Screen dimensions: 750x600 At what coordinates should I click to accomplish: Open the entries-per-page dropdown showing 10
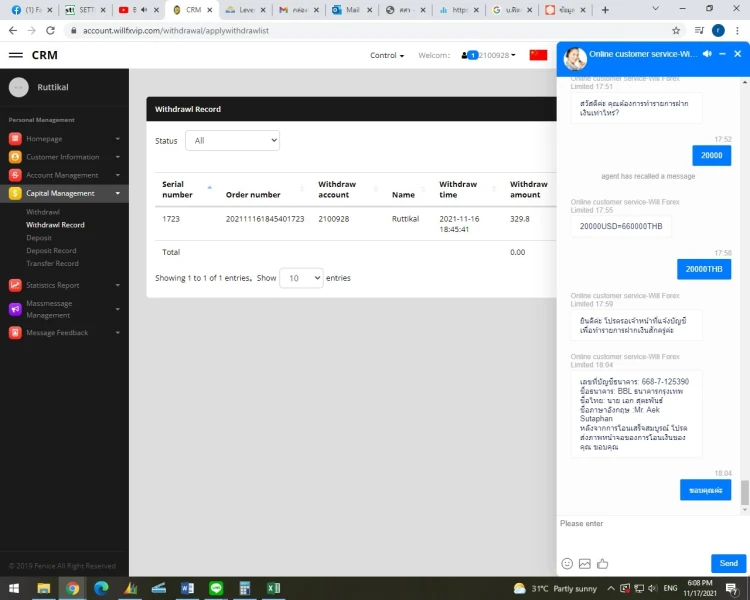(300, 278)
